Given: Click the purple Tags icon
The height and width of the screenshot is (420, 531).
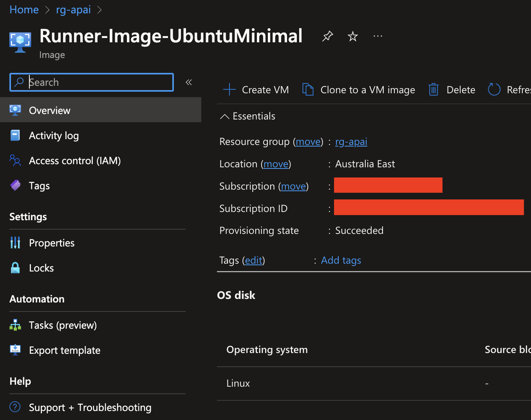Looking at the screenshot, I should click(x=15, y=185).
